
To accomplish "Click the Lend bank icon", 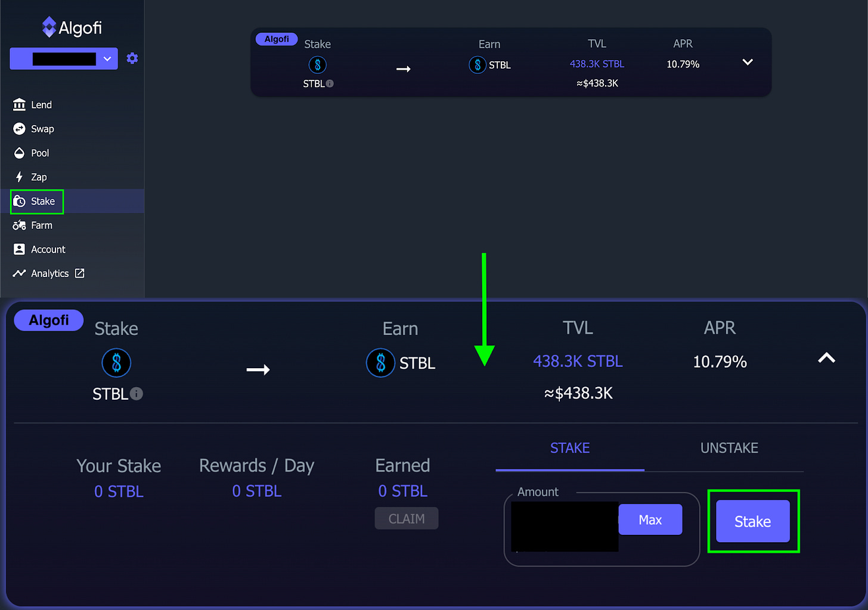I will 19,105.
